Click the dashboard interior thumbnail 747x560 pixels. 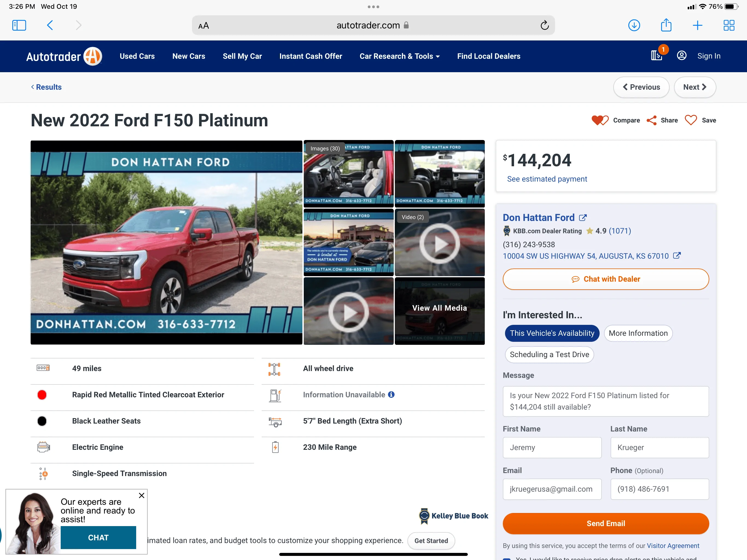(440, 174)
